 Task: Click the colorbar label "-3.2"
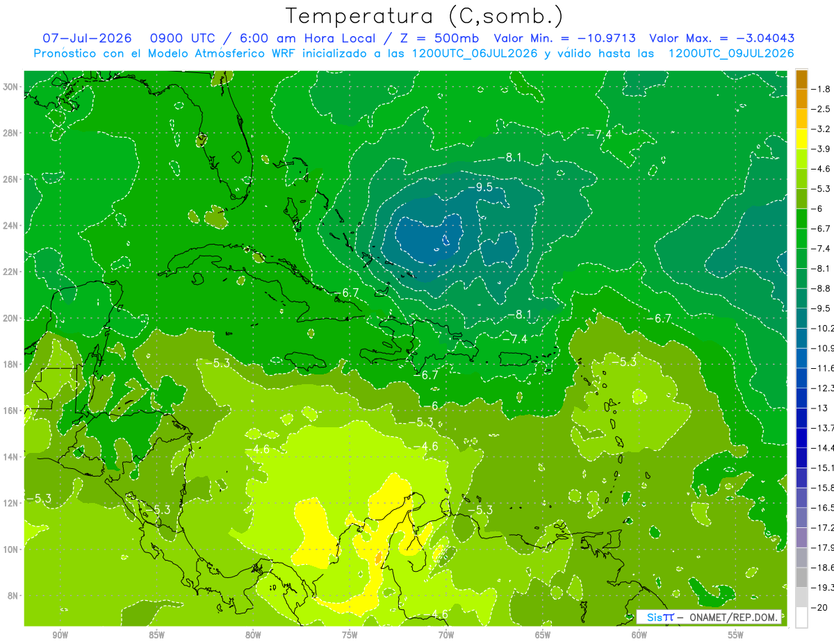tap(822, 129)
